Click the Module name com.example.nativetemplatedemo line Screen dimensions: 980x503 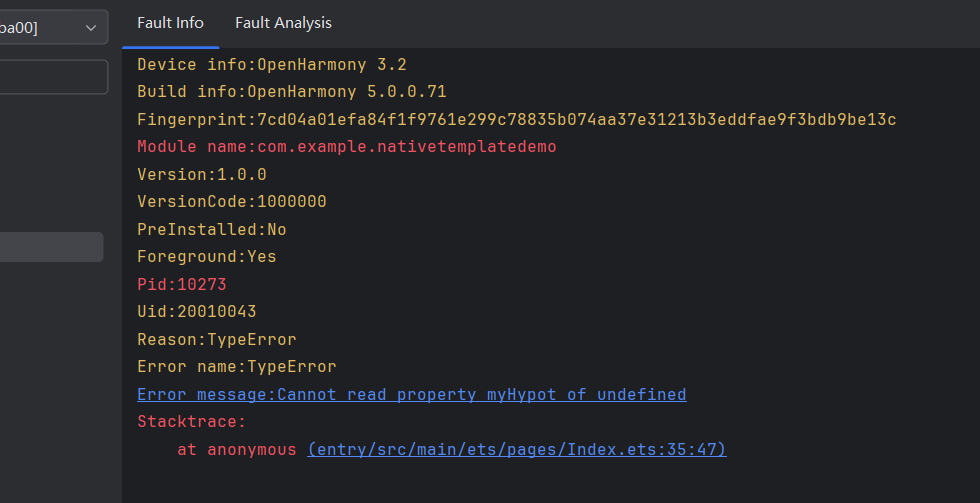pyautogui.click(x=346, y=147)
